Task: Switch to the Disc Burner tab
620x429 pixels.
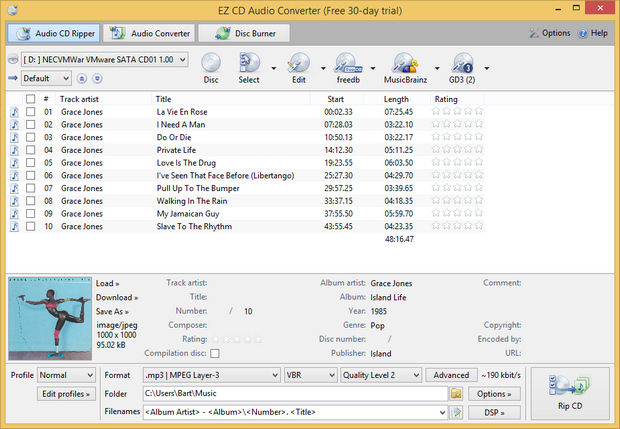Action: [x=244, y=33]
